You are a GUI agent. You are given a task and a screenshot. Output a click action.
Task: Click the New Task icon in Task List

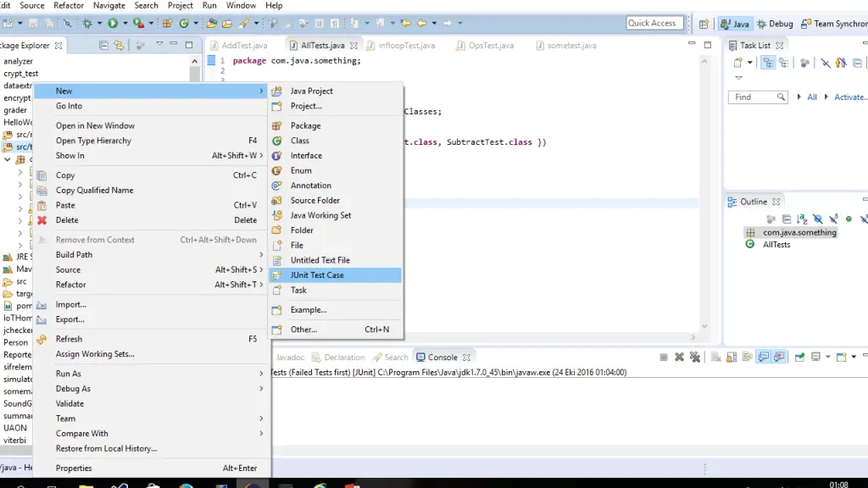[738, 63]
